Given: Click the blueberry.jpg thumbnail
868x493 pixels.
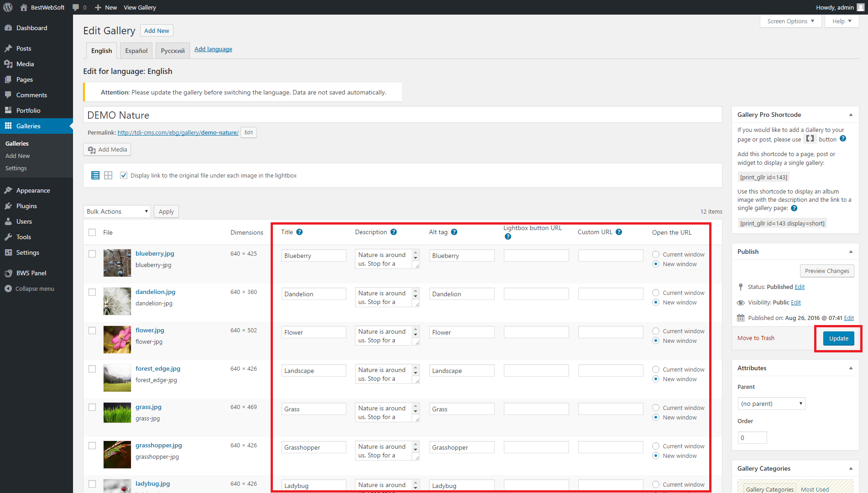Looking at the screenshot, I should (117, 263).
